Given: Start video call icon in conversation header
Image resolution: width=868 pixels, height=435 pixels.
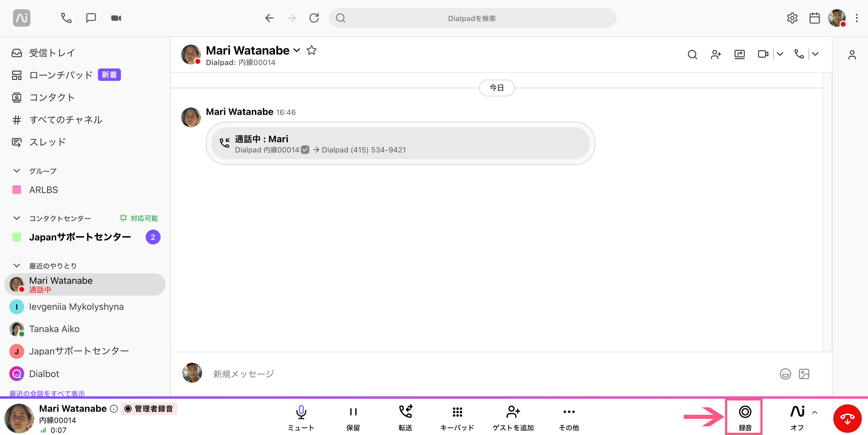Looking at the screenshot, I should pyautogui.click(x=763, y=54).
